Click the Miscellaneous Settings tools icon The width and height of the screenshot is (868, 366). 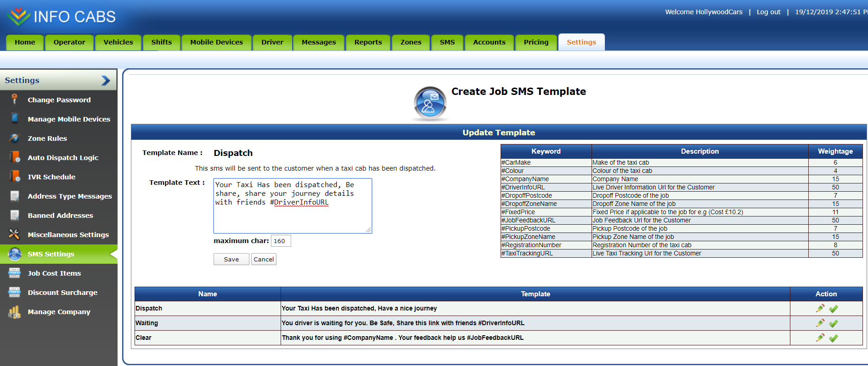[x=14, y=234]
